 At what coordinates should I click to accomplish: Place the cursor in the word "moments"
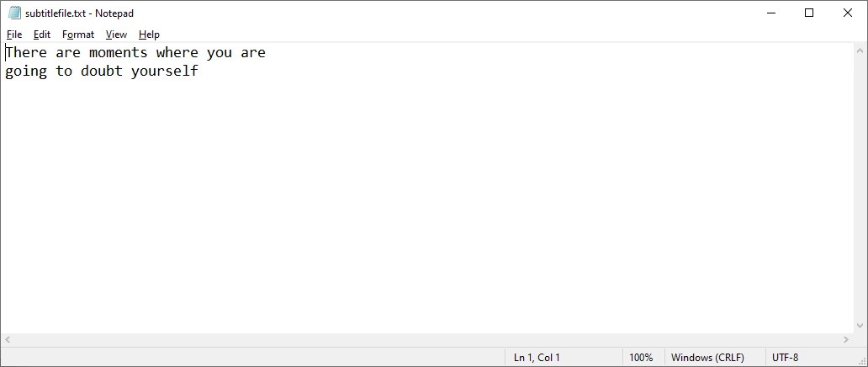pos(118,53)
